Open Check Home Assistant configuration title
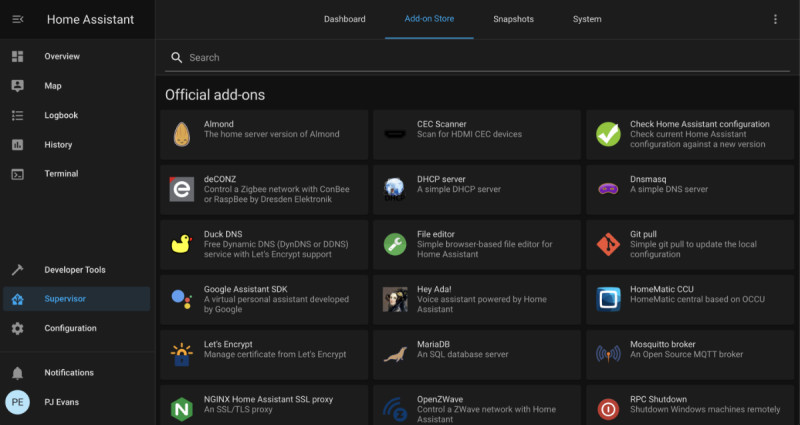This screenshot has height=425, width=800. 699,124
